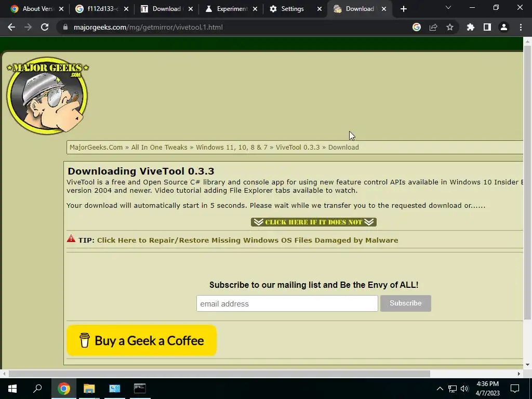Bookmark this page with star icon

[x=450, y=27]
